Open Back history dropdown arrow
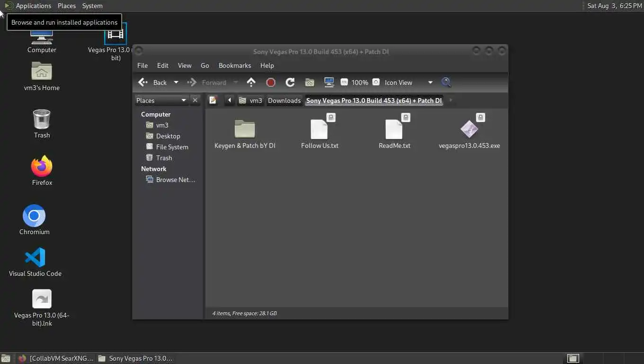Screen dimensions: 644x364 point(176,82)
